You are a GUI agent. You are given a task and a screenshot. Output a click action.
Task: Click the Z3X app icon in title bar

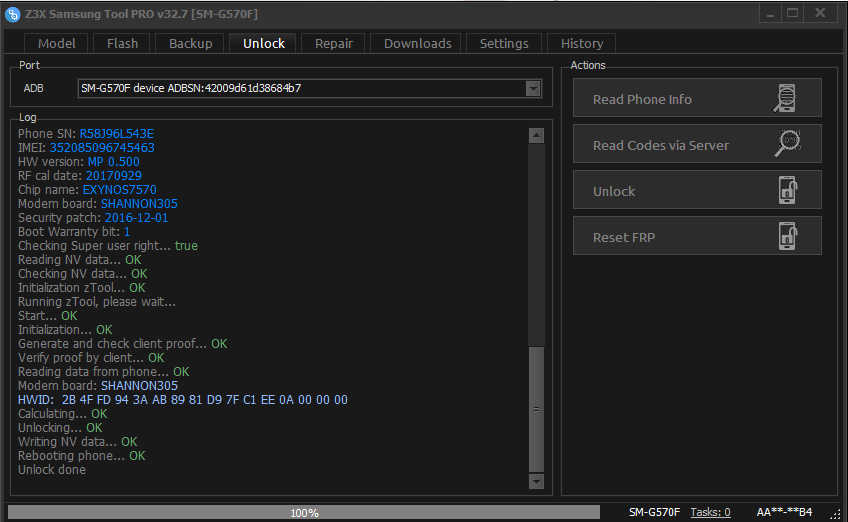[x=12, y=14]
